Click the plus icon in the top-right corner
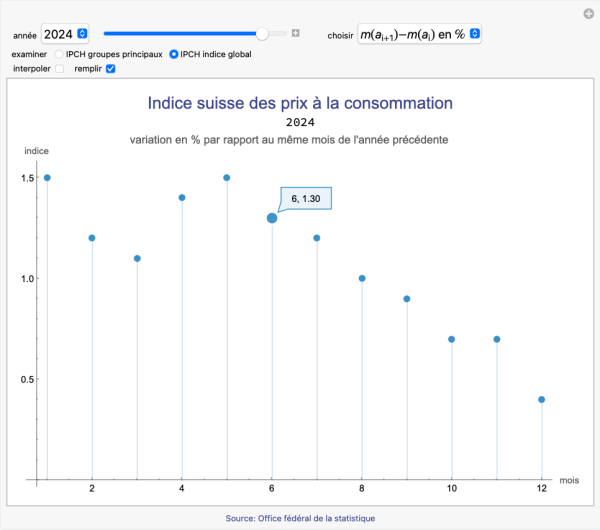This screenshot has height=530, width=600. [x=589, y=13]
